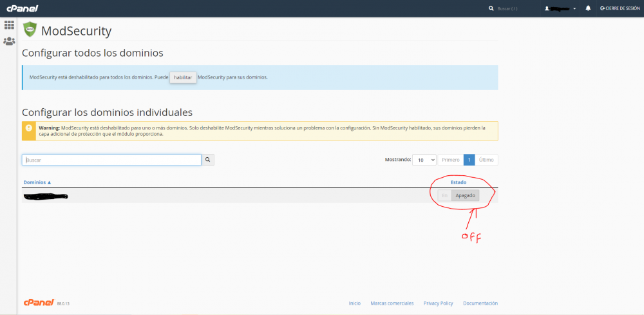Expand the user account menu
Screen dimensions: 644x315
click(x=560, y=8)
